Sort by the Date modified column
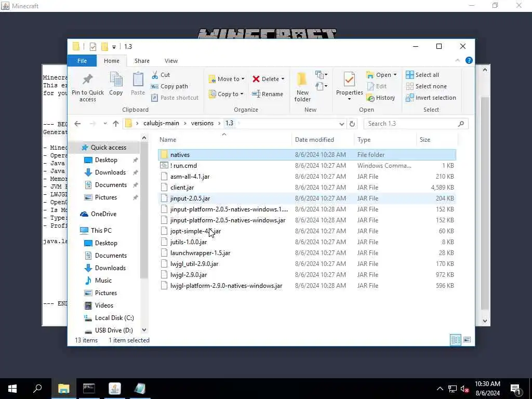Viewport: 532px width, 399px height. point(322,139)
